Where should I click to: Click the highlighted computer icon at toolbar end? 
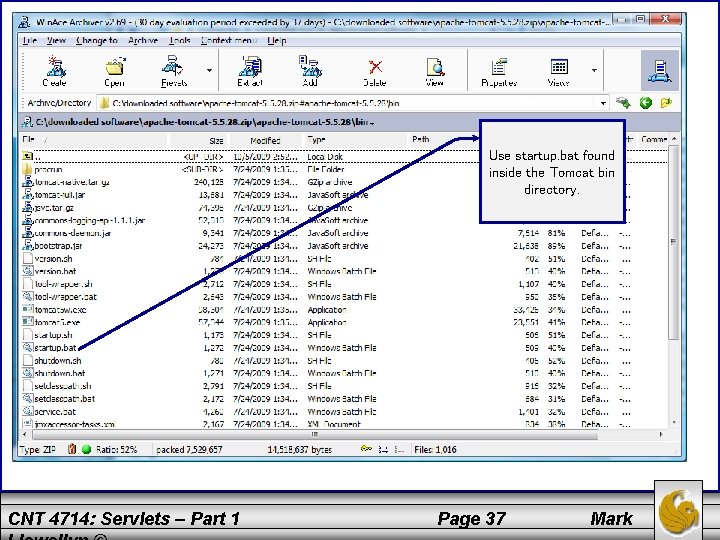pyautogui.click(x=660, y=71)
